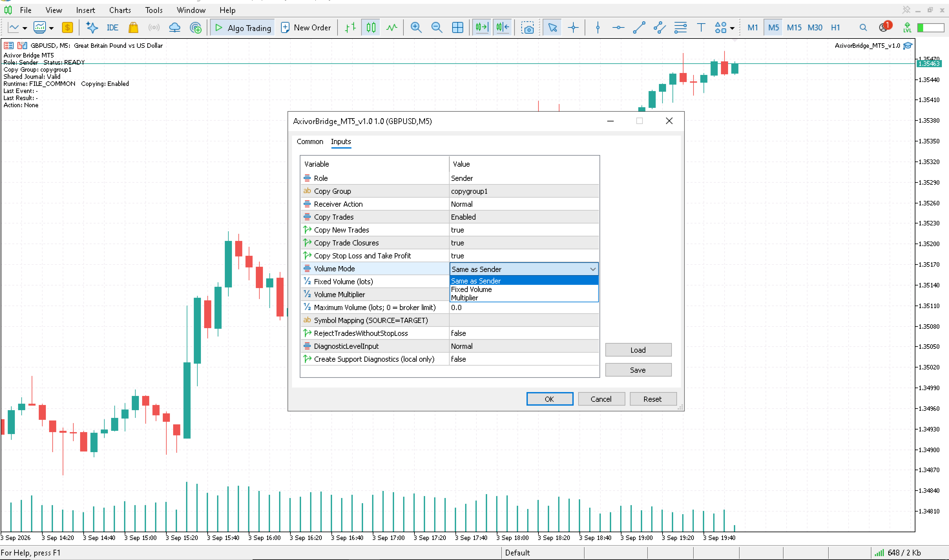Click the zoom in magnifier icon
The height and width of the screenshot is (560, 949).
[x=416, y=28]
